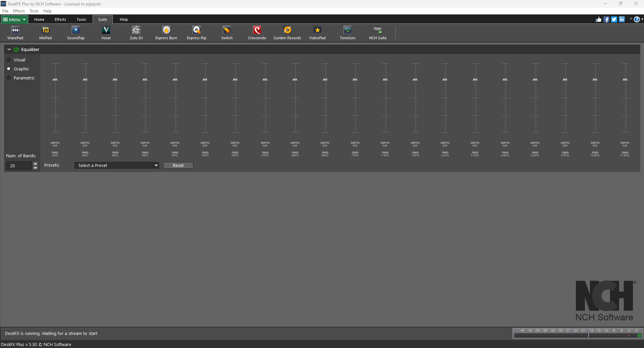Open the help options dropdown arrow

tap(642, 19)
